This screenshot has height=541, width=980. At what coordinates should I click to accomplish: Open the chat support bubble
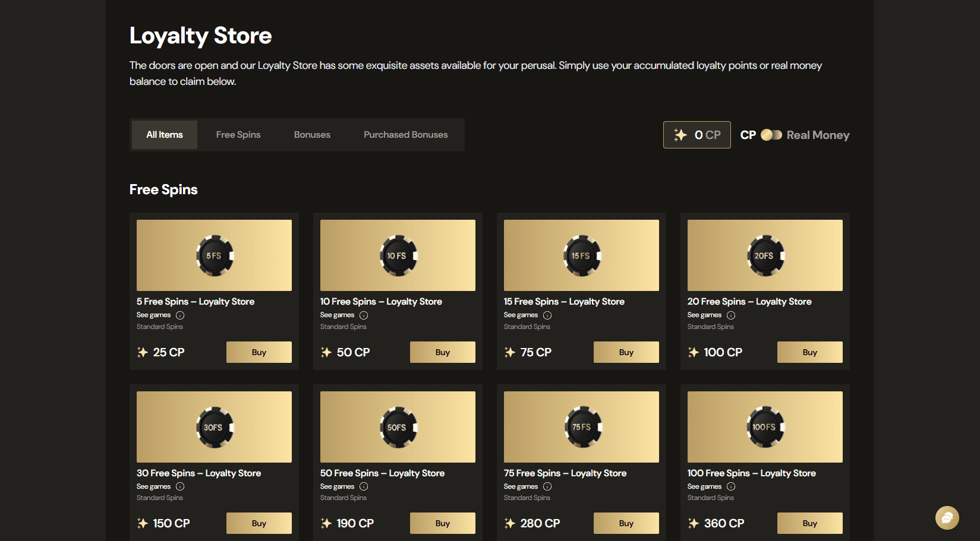coord(947,518)
